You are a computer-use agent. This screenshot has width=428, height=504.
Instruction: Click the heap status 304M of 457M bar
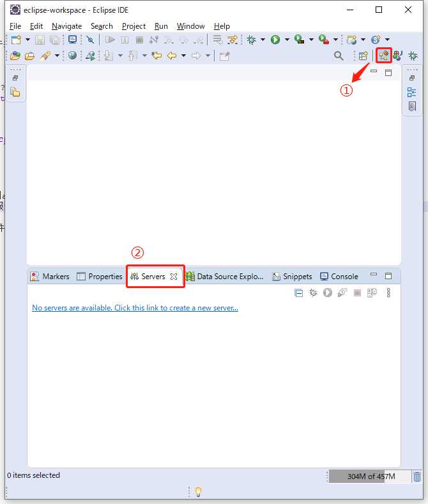pos(370,477)
